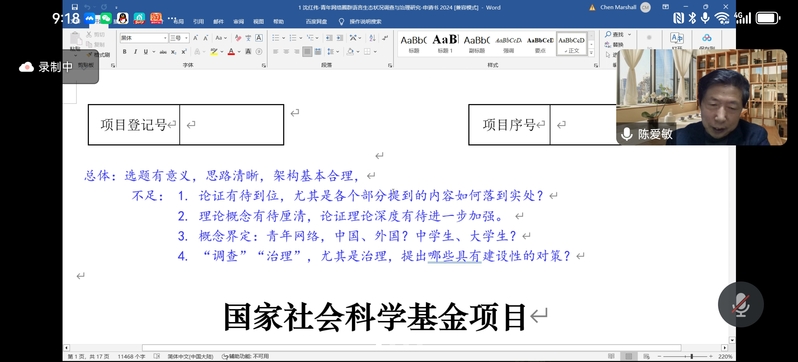
Task: Click the 查找 find button
Action: click(617, 35)
